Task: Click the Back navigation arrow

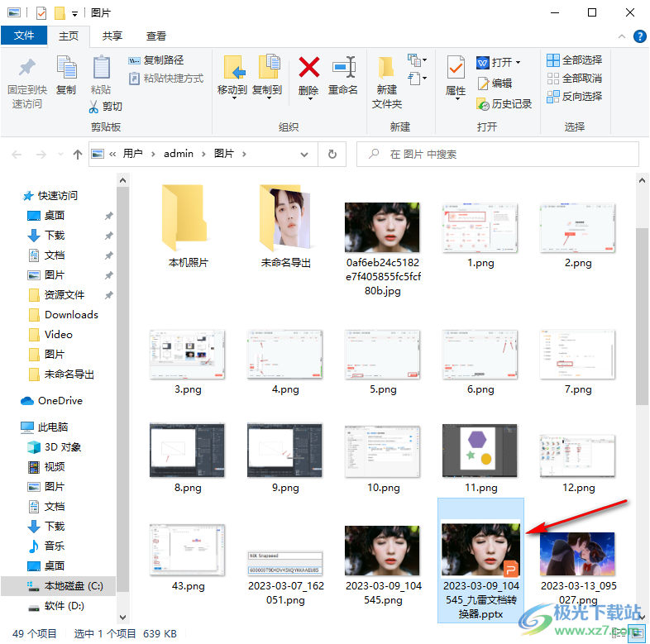Action: click(17, 155)
